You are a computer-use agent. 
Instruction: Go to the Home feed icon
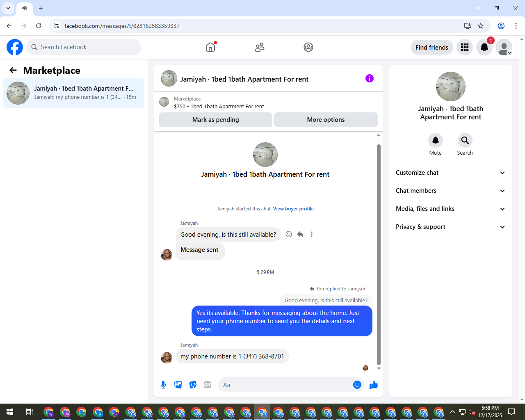coord(210,47)
